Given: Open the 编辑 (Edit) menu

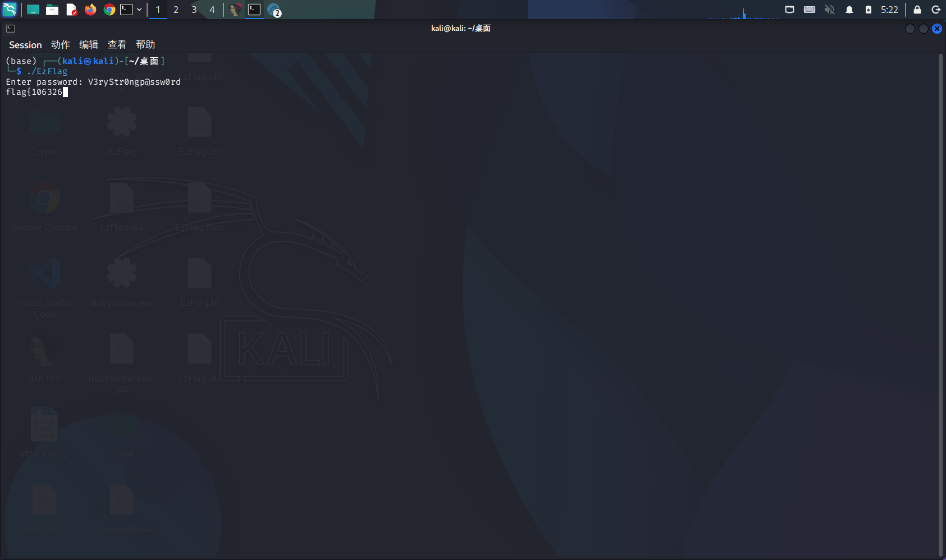Looking at the screenshot, I should 89,45.
